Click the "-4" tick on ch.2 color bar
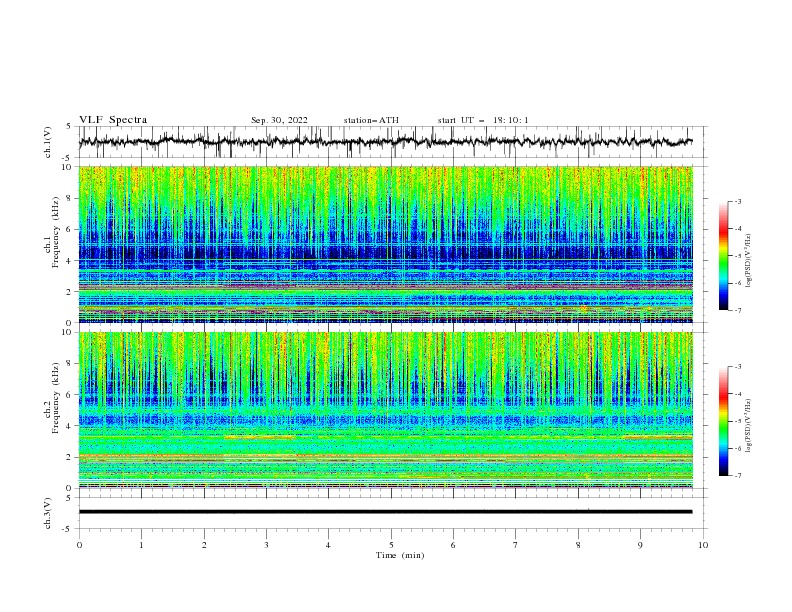792x612 pixels. tap(737, 394)
